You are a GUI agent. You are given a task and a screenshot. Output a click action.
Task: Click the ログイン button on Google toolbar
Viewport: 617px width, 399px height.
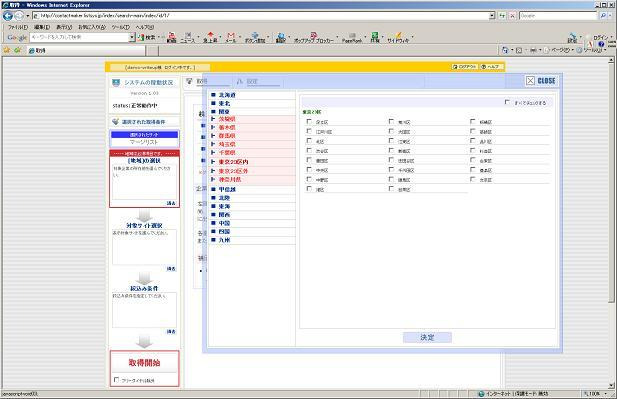tap(600, 37)
